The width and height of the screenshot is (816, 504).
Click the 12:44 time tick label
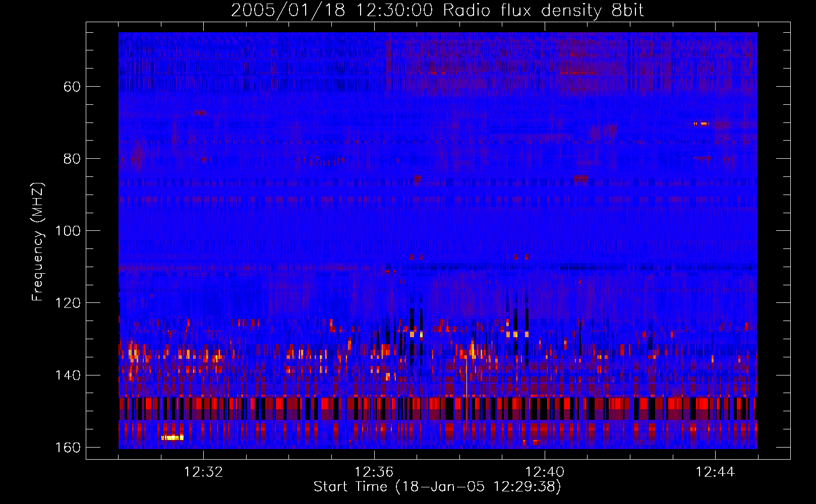[x=715, y=472]
